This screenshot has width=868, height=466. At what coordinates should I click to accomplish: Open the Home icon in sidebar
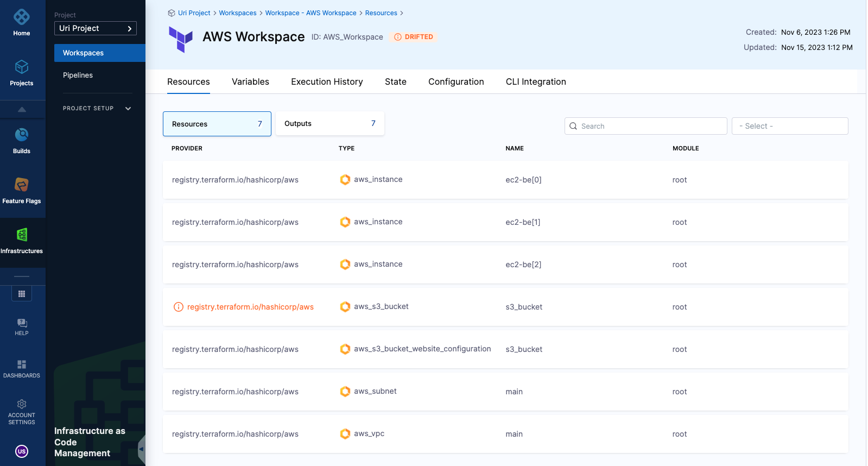(x=22, y=23)
